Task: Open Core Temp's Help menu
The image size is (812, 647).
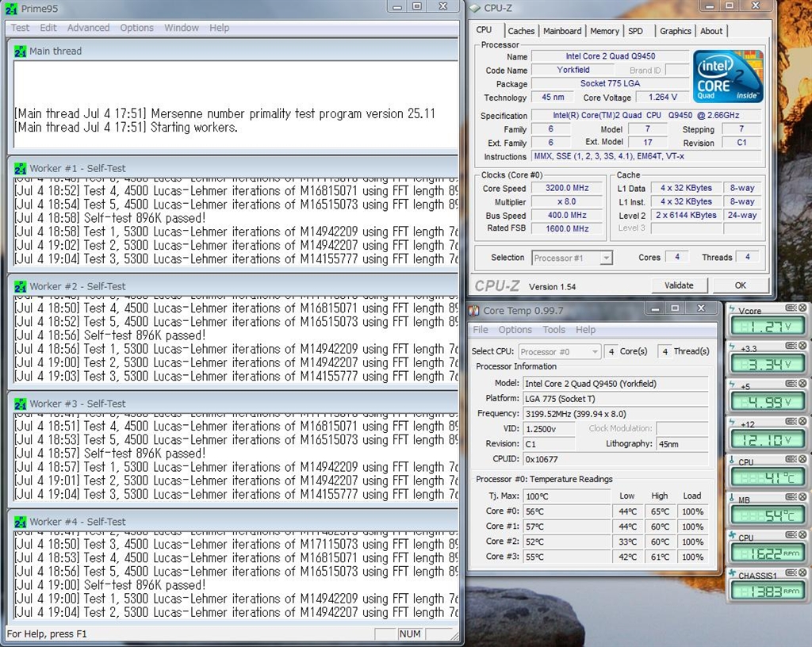Action: pos(585,330)
